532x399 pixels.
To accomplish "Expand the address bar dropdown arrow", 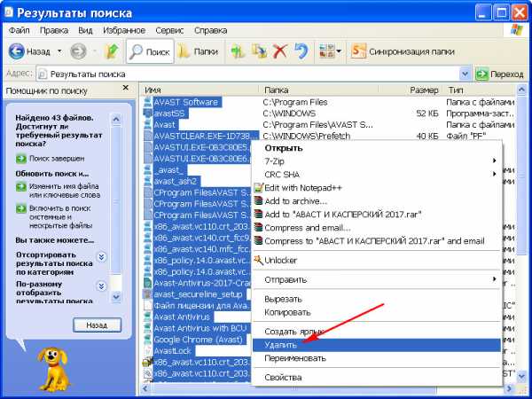I will (465, 74).
